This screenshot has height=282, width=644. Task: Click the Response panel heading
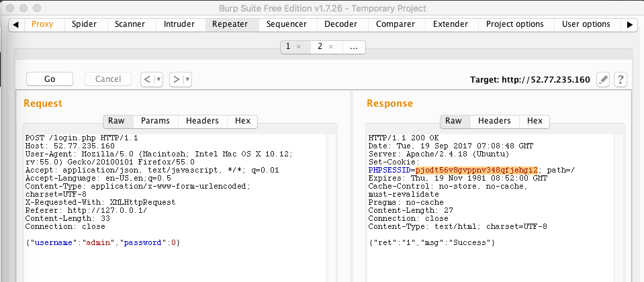389,103
